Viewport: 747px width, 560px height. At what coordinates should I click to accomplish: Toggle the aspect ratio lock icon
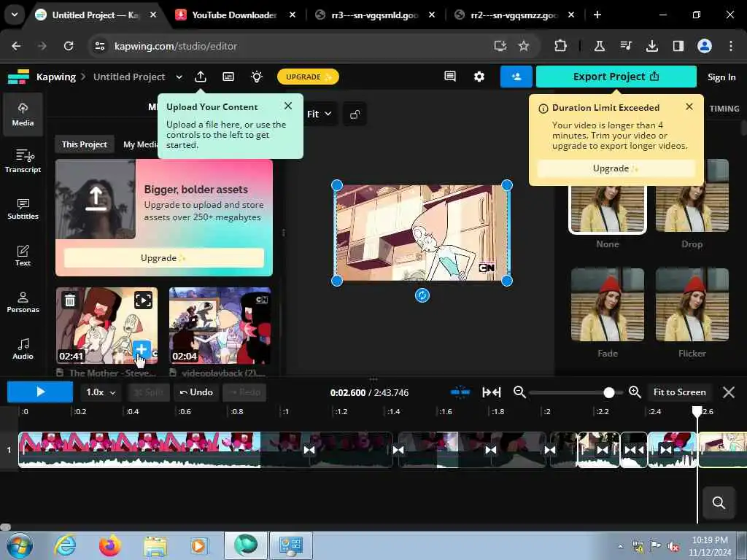(355, 114)
